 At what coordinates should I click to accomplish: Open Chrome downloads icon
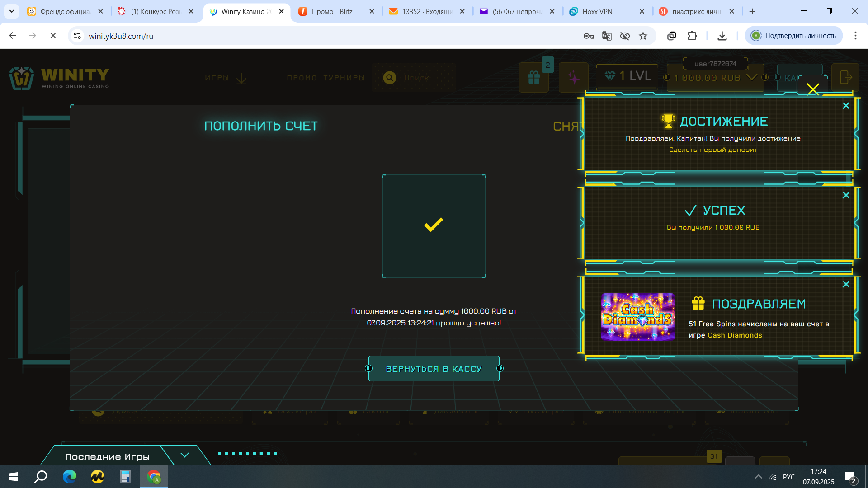pos(722,36)
